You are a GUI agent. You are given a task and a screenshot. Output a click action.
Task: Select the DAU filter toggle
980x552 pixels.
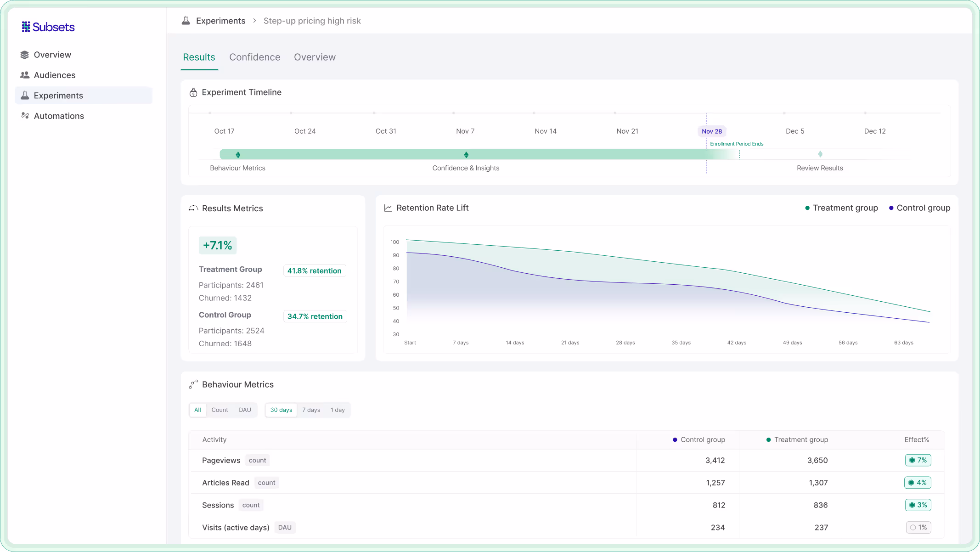245,410
